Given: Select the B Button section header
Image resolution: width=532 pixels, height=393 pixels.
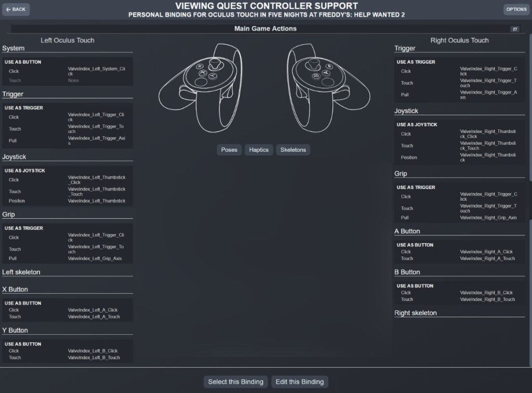Looking at the screenshot, I should (459, 272).
